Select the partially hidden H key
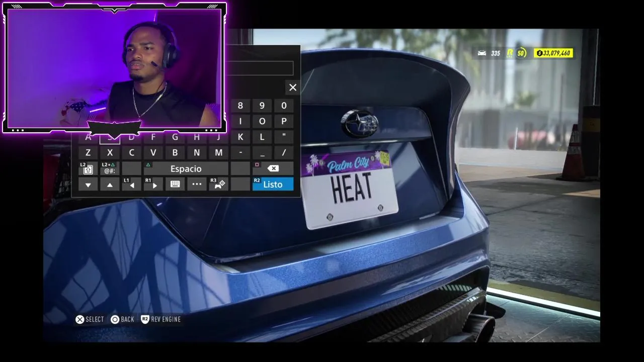 (x=197, y=138)
